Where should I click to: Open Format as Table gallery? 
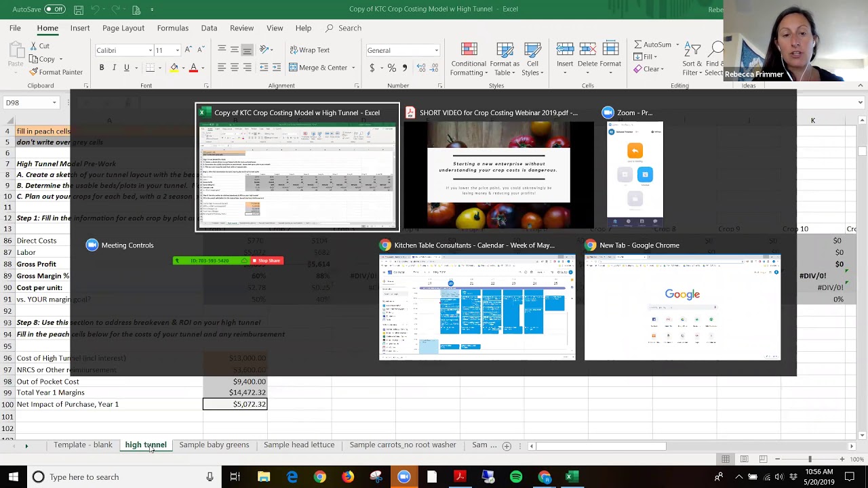coord(505,60)
